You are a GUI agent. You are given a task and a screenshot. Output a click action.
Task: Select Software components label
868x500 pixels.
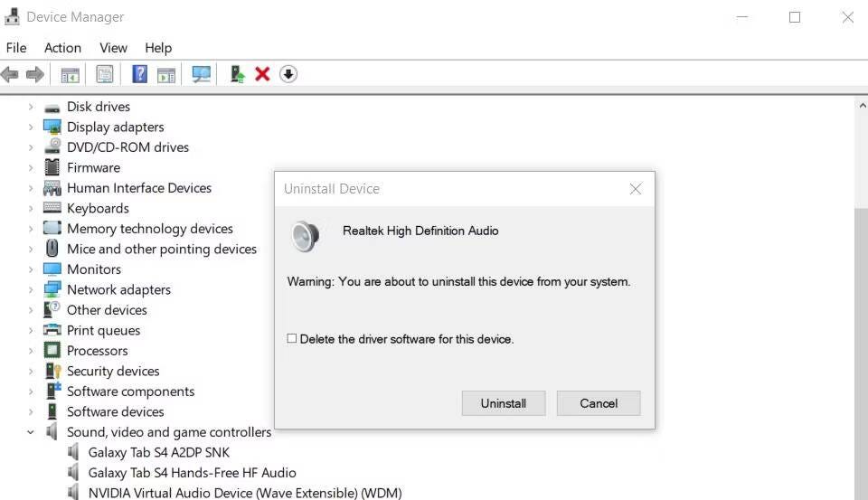coord(130,392)
